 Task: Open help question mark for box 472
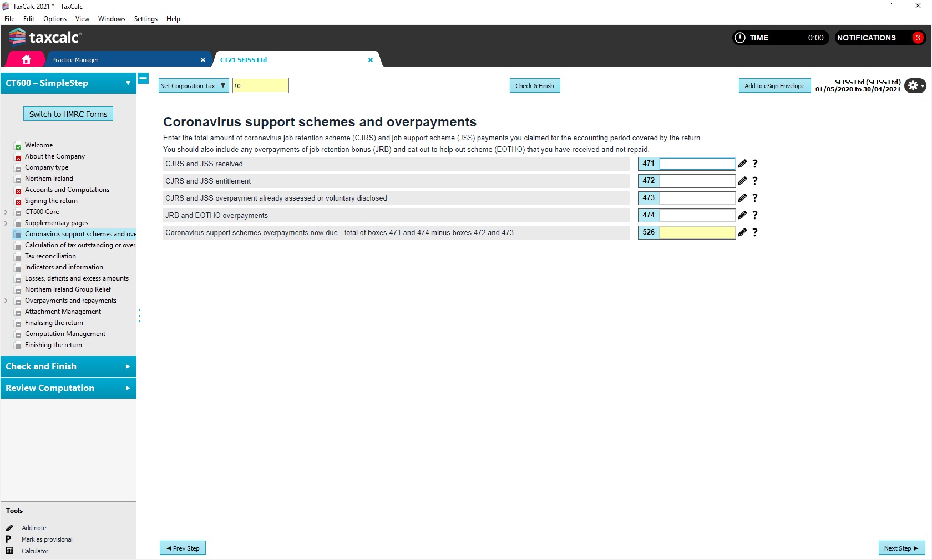click(x=754, y=181)
